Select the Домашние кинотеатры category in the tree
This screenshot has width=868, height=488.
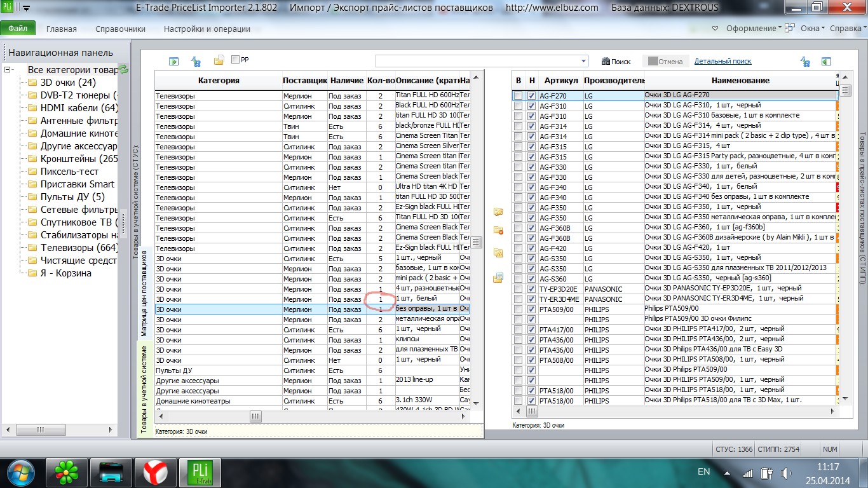click(79, 133)
